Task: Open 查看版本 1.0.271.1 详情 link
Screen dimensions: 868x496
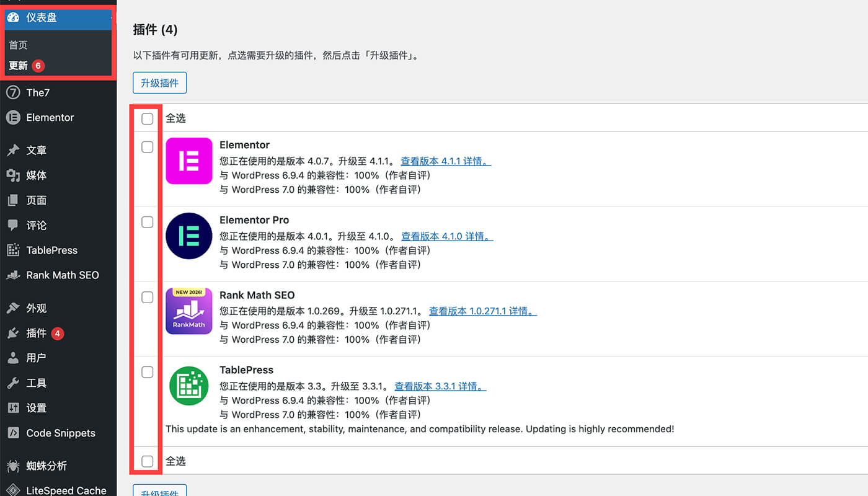Action: 483,311
